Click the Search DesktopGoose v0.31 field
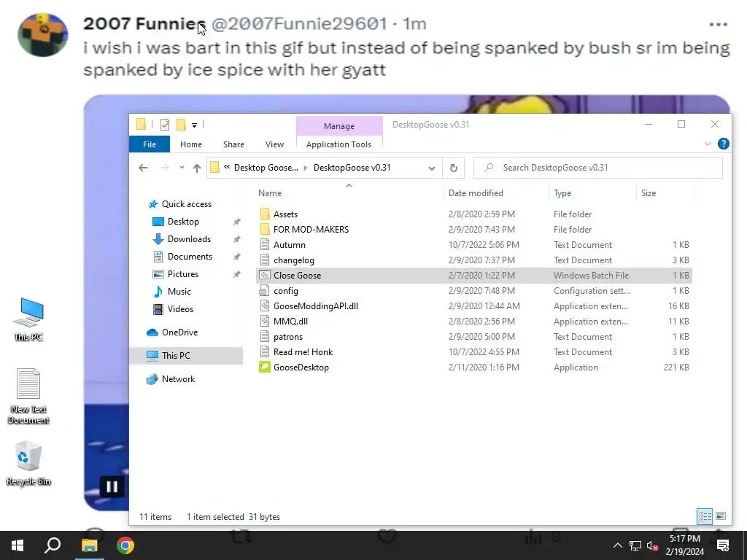Image resolution: width=747 pixels, height=560 pixels. click(x=598, y=168)
